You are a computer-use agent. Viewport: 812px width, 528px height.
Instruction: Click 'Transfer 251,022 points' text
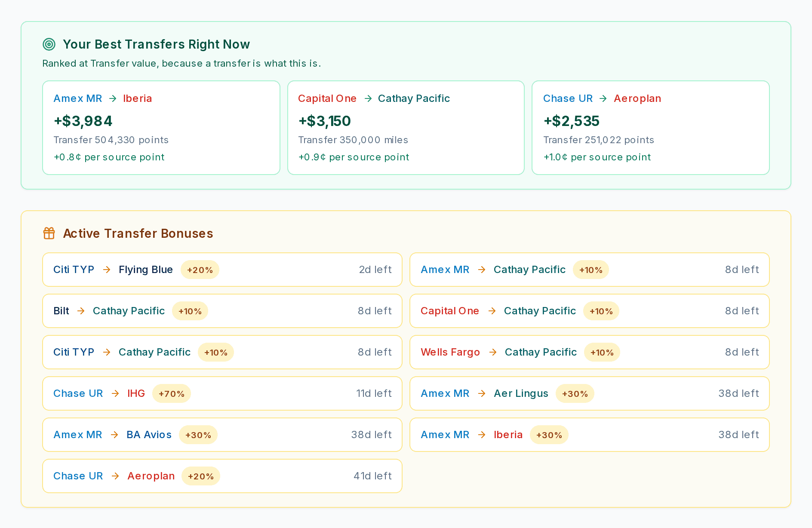point(599,140)
